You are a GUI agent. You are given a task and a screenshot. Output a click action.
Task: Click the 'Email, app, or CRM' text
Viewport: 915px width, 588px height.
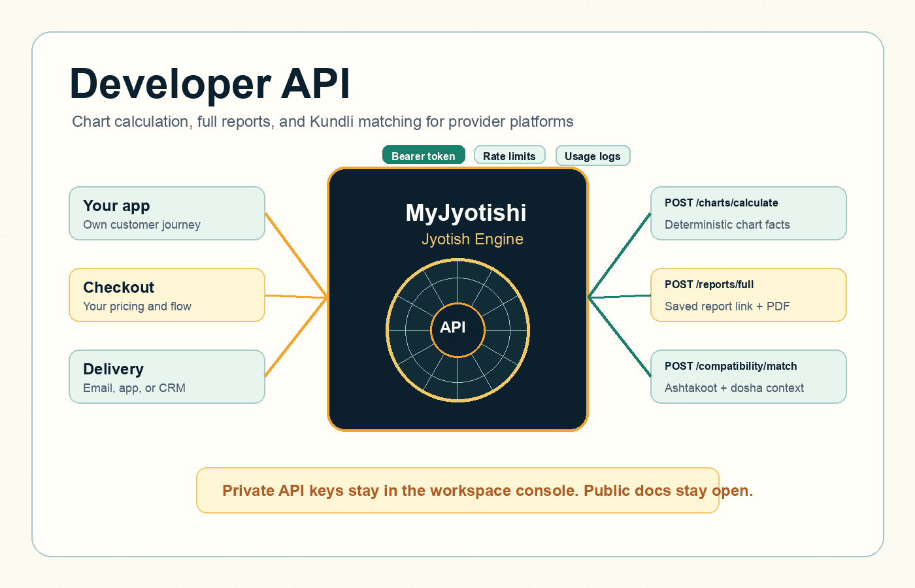click(x=134, y=388)
